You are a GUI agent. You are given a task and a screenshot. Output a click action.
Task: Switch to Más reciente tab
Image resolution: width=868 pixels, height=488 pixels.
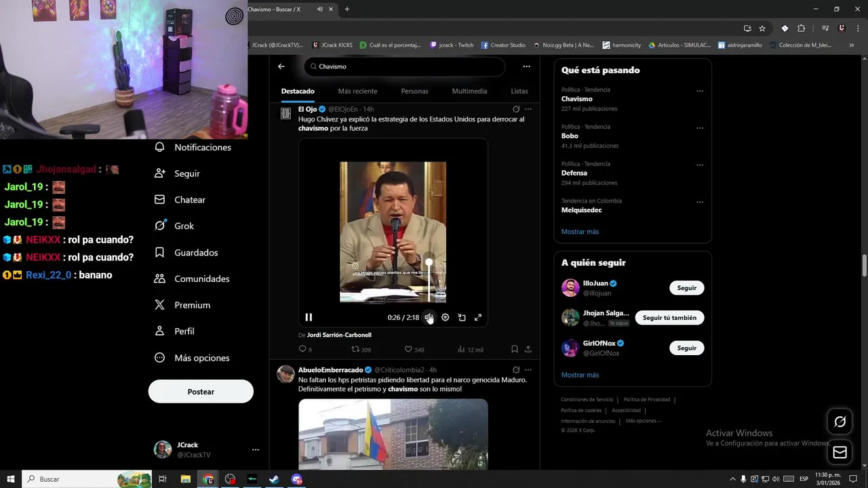pyautogui.click(x=357, y=91)
